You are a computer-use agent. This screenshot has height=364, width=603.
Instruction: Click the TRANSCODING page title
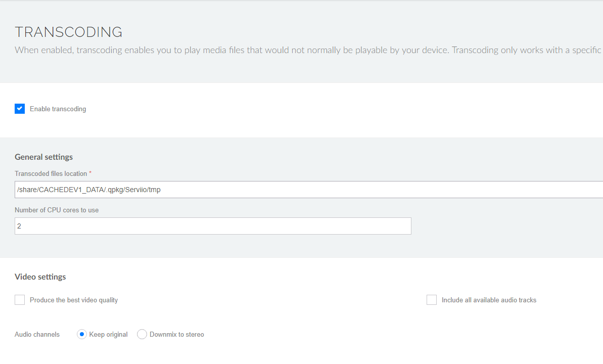pyautogui.click(x=69, y=32)
